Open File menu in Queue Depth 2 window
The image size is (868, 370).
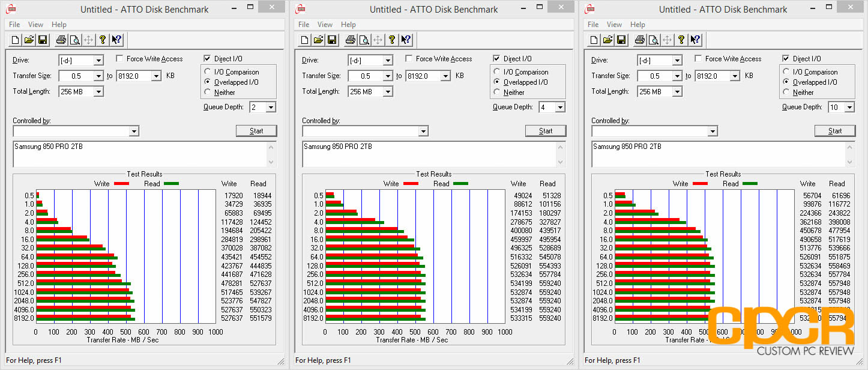14,25
